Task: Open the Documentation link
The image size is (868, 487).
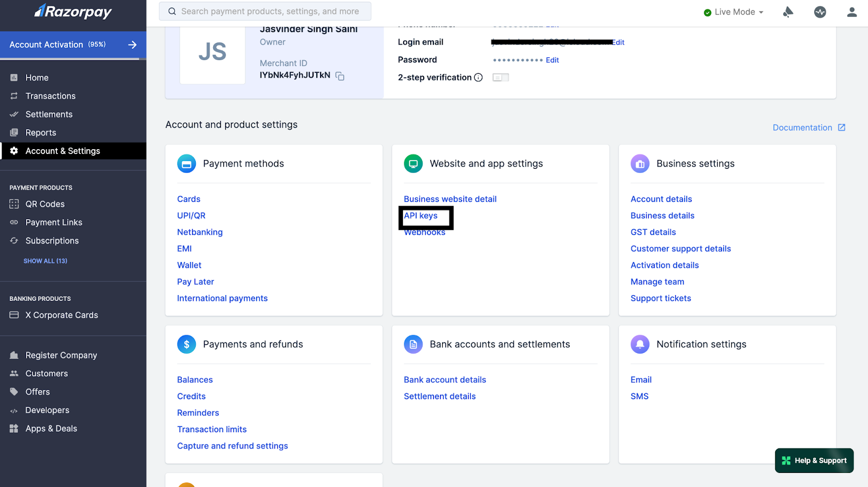Action: pyautogui.click(x=809, y=127)
